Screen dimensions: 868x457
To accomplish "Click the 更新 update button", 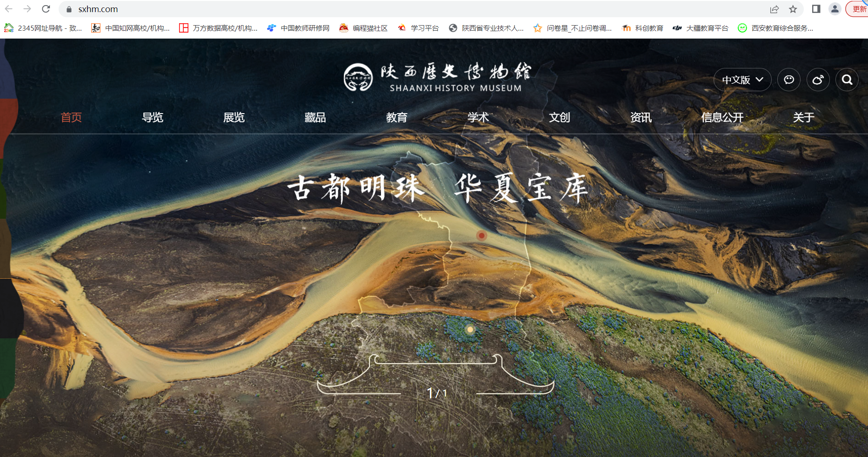I will click(858, 9).
